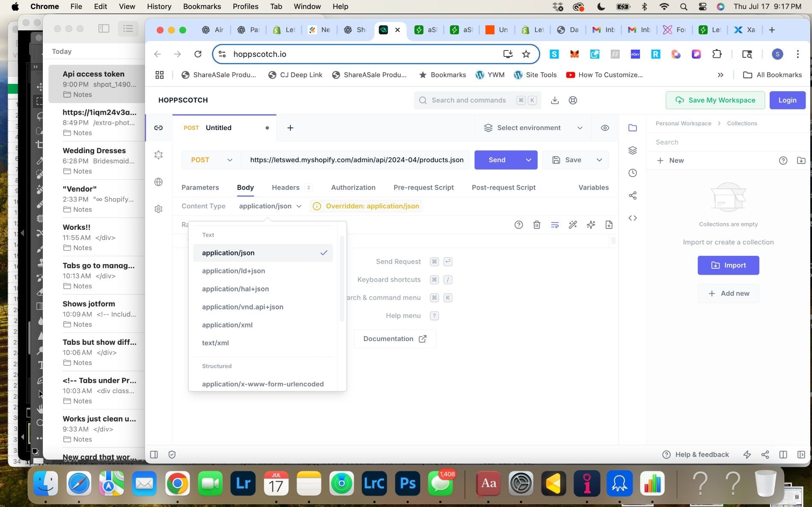Click the request URL input field
Image resolution: width=812 pixels, height=507 pixels.
[356, 160]
